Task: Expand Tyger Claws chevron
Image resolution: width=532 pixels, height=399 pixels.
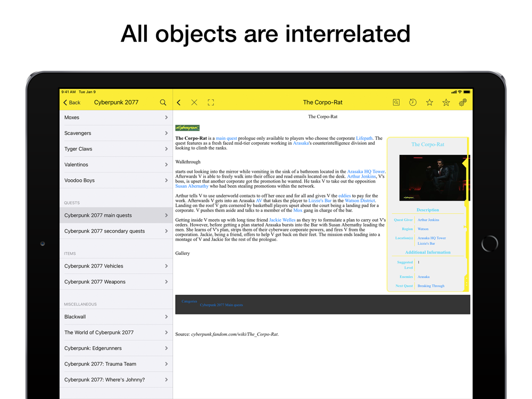Action: pyautogui.click(x=166, y=149)
